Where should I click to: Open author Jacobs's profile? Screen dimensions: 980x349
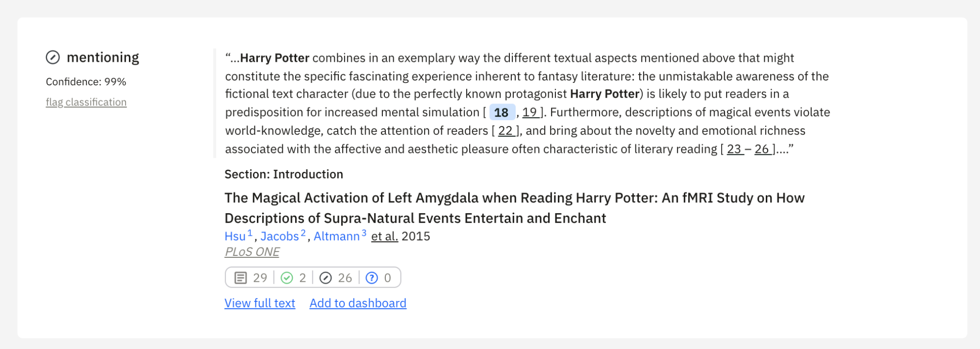(279, 236)
